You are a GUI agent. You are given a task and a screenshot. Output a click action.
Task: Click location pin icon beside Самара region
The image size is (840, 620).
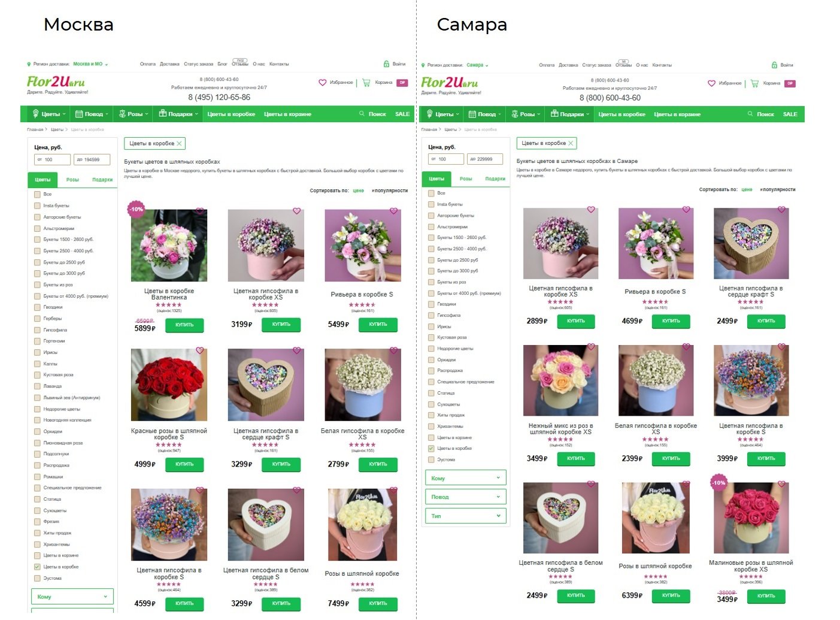pyautogui.click(x=423, y=65)
